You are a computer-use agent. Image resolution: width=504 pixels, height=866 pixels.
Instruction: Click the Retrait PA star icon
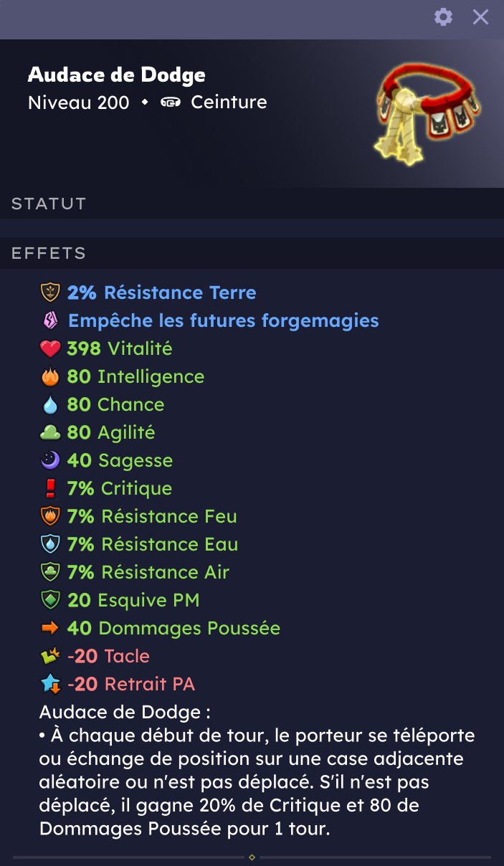(50, 684)
